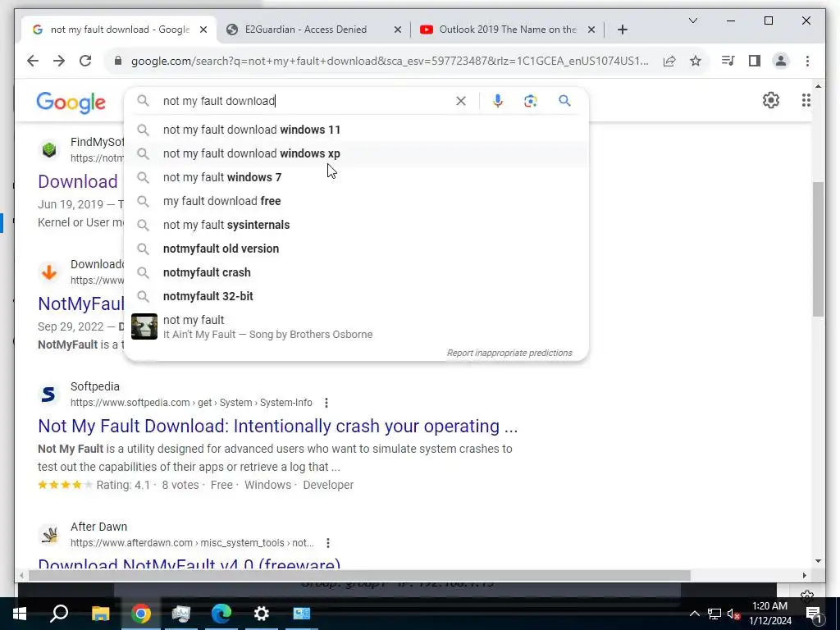The image size is (840, 630).
Task: Open the NotMyFault result from Sep 29, 2022
Action: [x=81, y=304]
